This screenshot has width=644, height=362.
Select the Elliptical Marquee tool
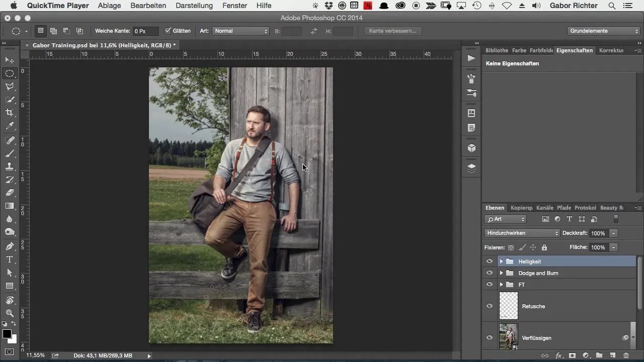point(10,73)
